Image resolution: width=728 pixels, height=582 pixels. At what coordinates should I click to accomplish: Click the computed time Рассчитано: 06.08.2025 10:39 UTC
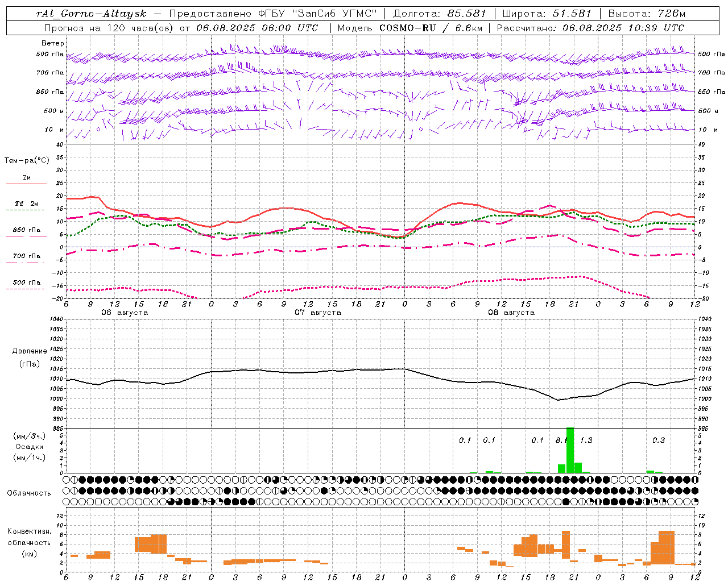click(x=590, y=28)
